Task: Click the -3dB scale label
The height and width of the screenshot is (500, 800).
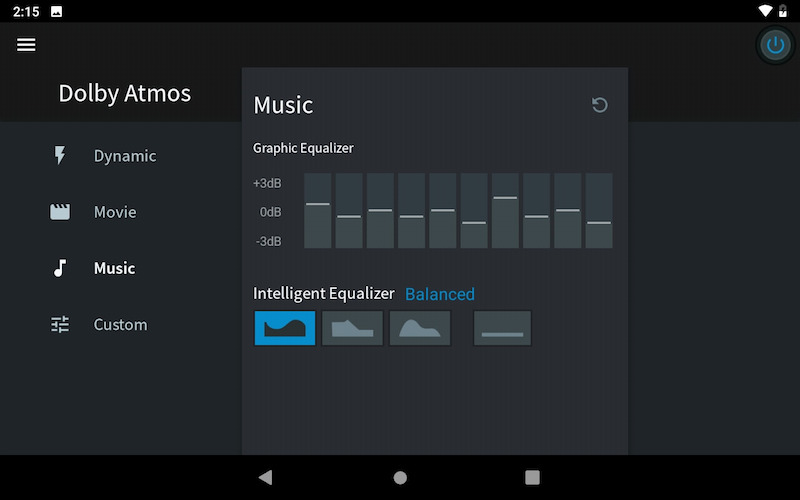Action: point(268,241)
